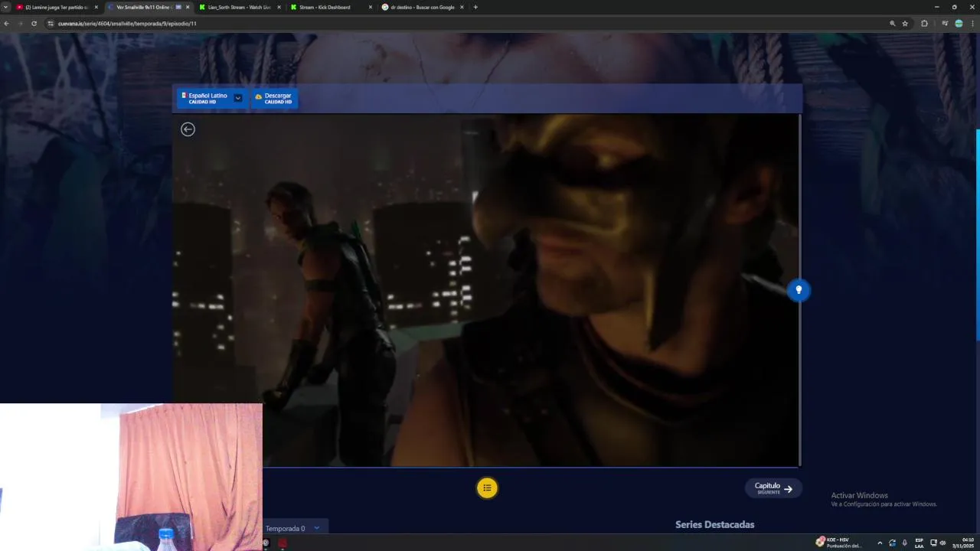Switch to the Lian_Sorth Stream tab
This screenshot has width=980, height=551.
pyautogui.click(x=240, y=7)
